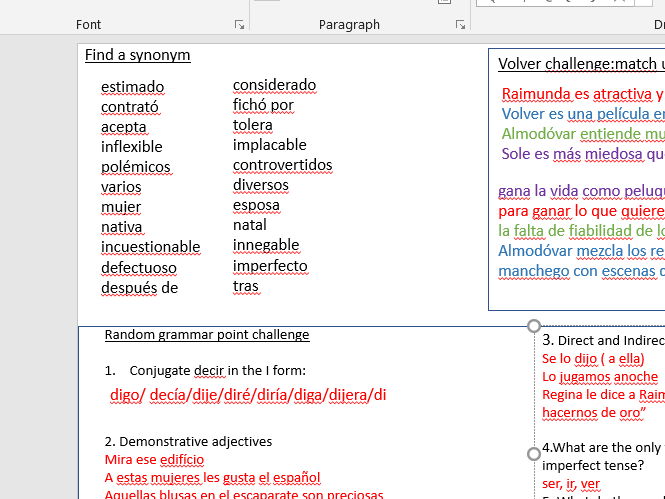Click the upper text box resize handle
The image size is (665, 499).
[x=534, y=326]
